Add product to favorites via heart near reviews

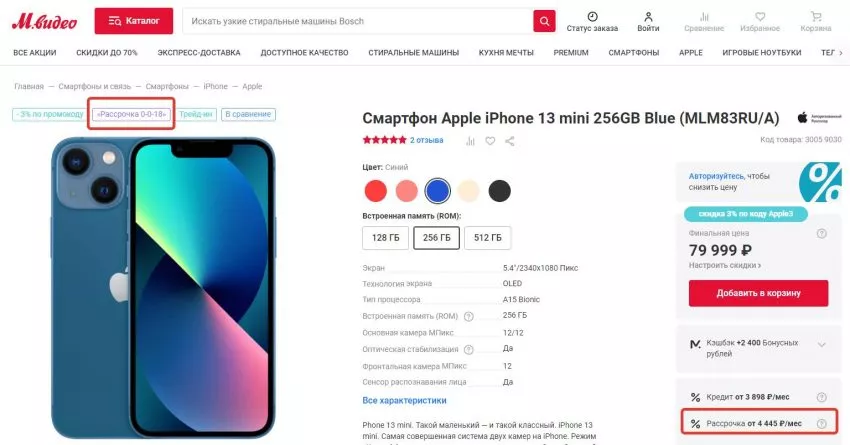pyautogui.click(x=490, y=141)
